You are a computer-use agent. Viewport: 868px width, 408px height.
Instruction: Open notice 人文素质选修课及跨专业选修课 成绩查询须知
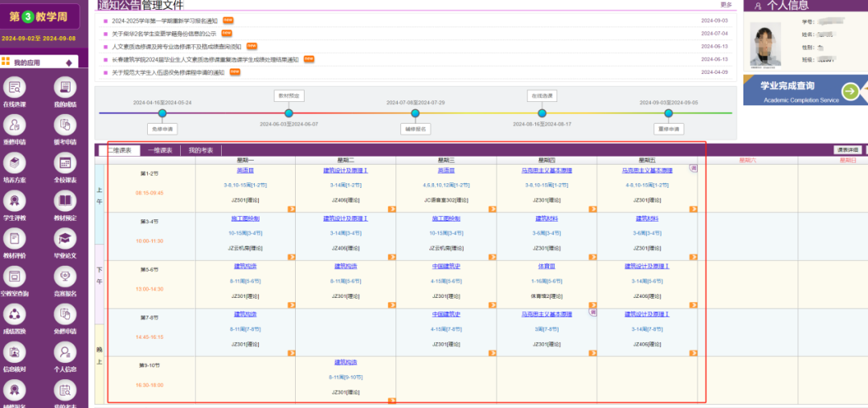tap(177, 47)
